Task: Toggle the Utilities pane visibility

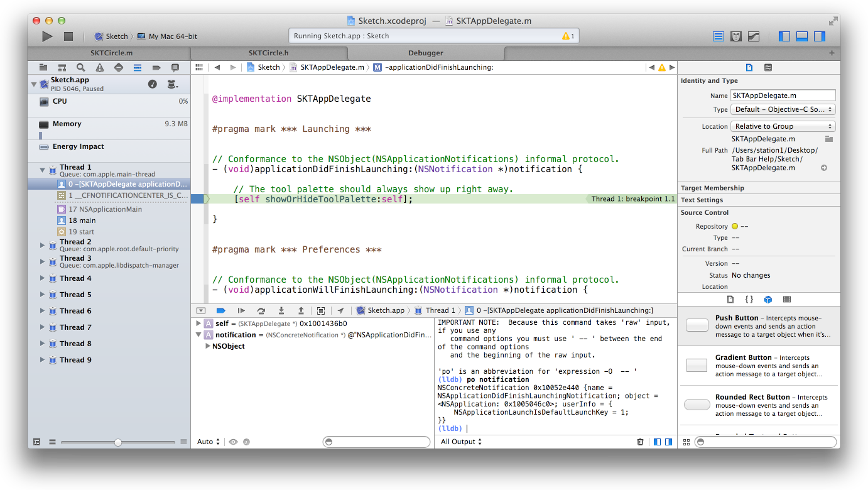Action: [x=820, y=36]
